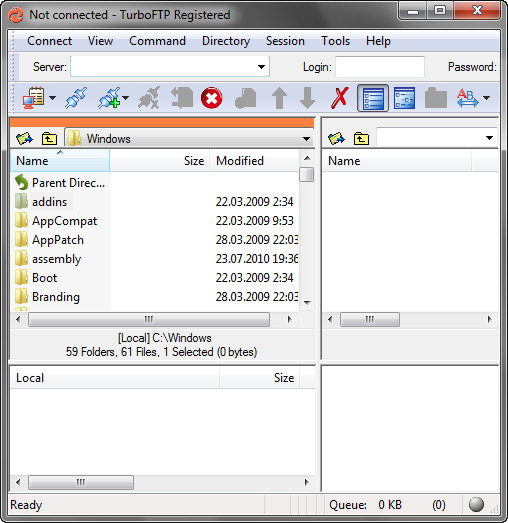Open the Tools menu
Screen dimensions: 508x523
(336, 41)
